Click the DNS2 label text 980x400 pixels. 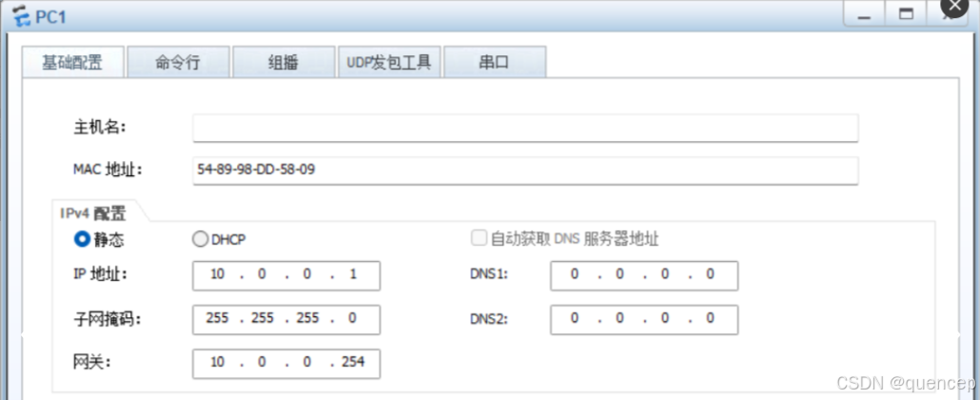coord(489,319)
